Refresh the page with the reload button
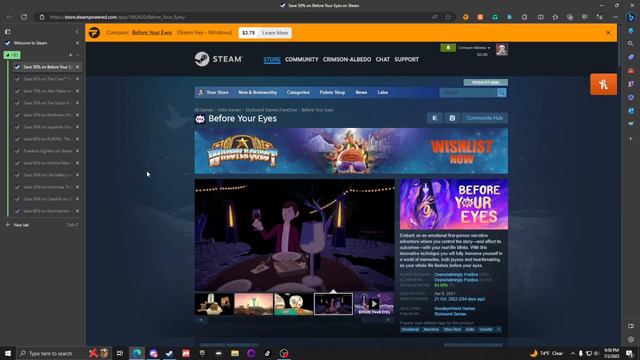 (24, 17)
